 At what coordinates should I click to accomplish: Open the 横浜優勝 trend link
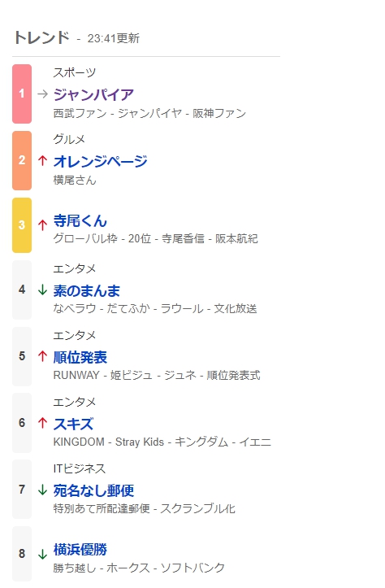80,550
